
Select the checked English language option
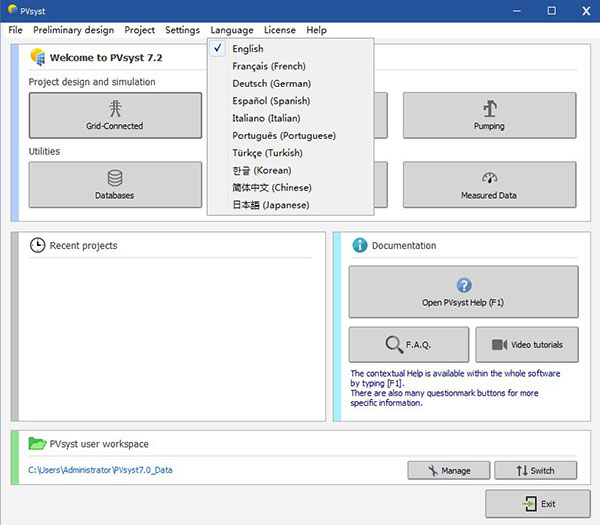point(247,49)
